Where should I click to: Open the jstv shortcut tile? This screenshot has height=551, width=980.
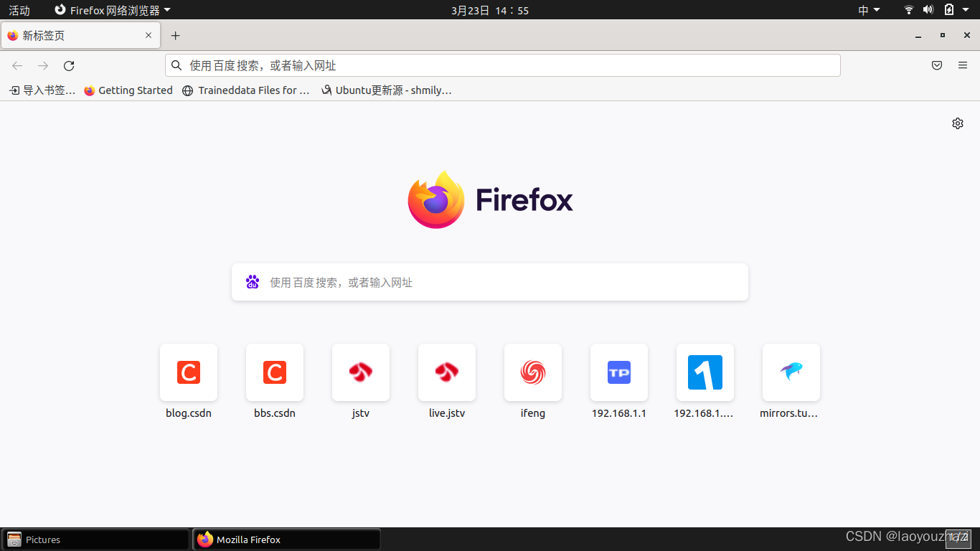tap(361, 372)
